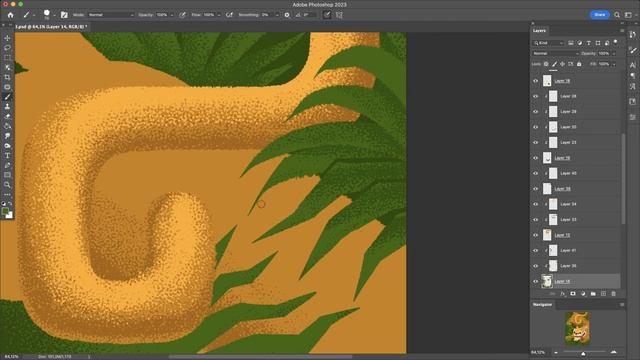Add a layer mask
This screenshot has width=640, height=360.
pyautogui.click(x=573, y=294)
